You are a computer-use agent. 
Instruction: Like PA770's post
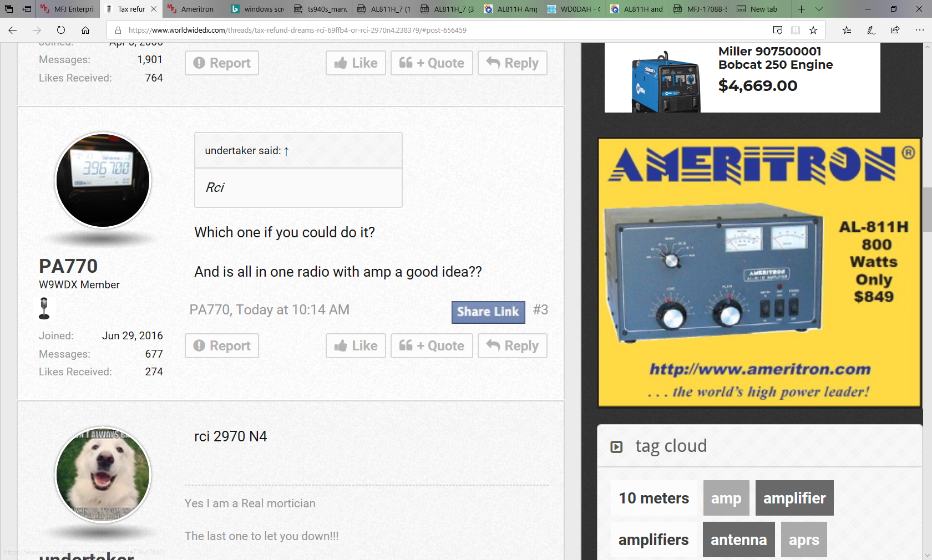(356, 346)
